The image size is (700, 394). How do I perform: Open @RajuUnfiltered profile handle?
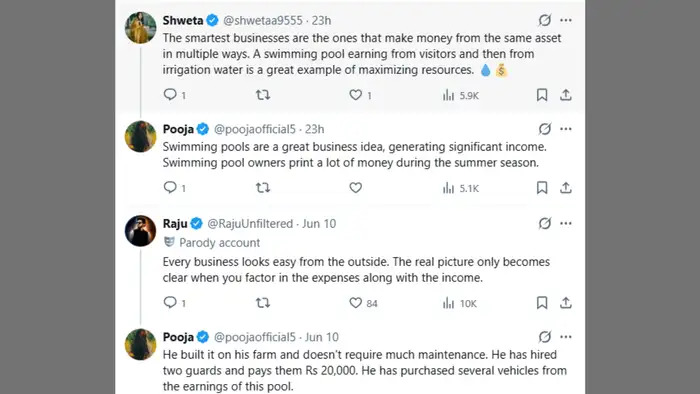250,224
